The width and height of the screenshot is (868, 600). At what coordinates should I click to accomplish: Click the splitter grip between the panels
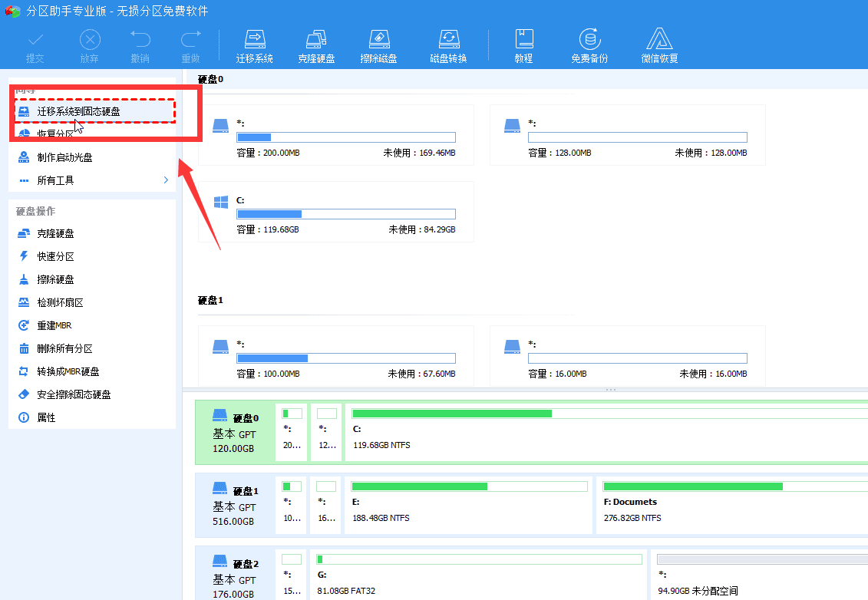(611, 390)
